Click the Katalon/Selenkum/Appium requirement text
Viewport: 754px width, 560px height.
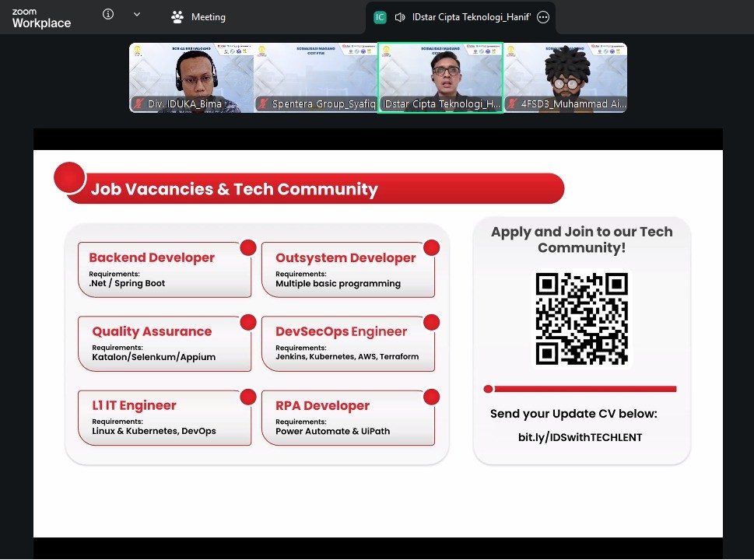point(153,357)
